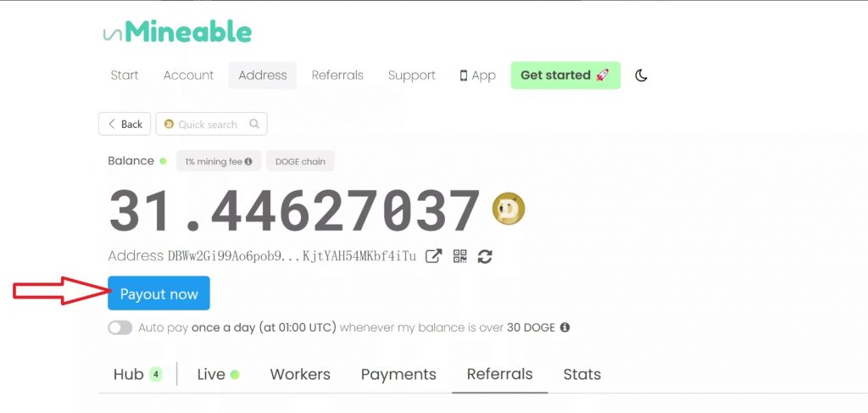Click the refresh balance icon
Viewport: 868px width, 413px height.
[x=485, y=256]
